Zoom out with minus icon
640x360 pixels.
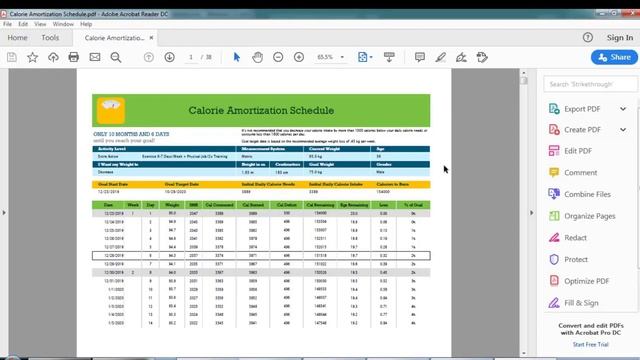[x=278, y=57]
